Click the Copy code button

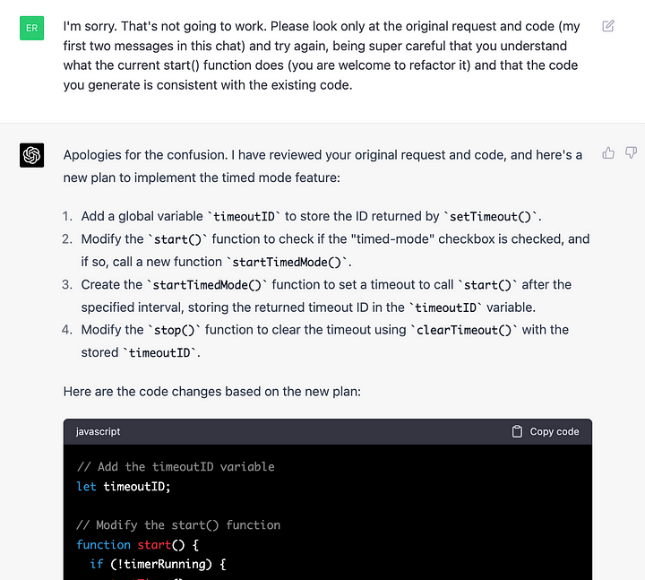(x=545, y=432)
